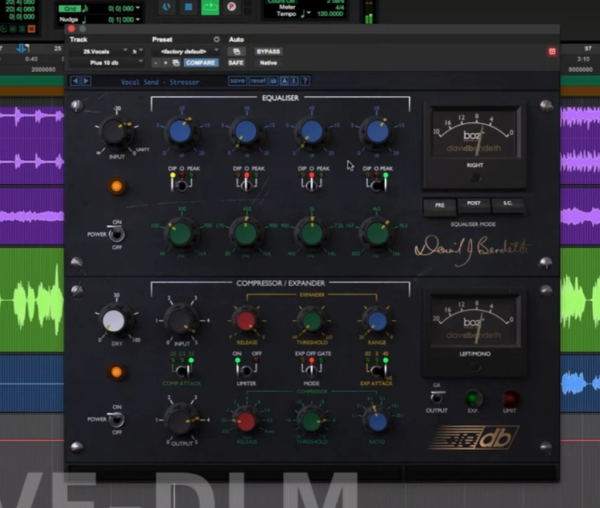
Task: Click the Native button
Action: click(x=268, y=63)
